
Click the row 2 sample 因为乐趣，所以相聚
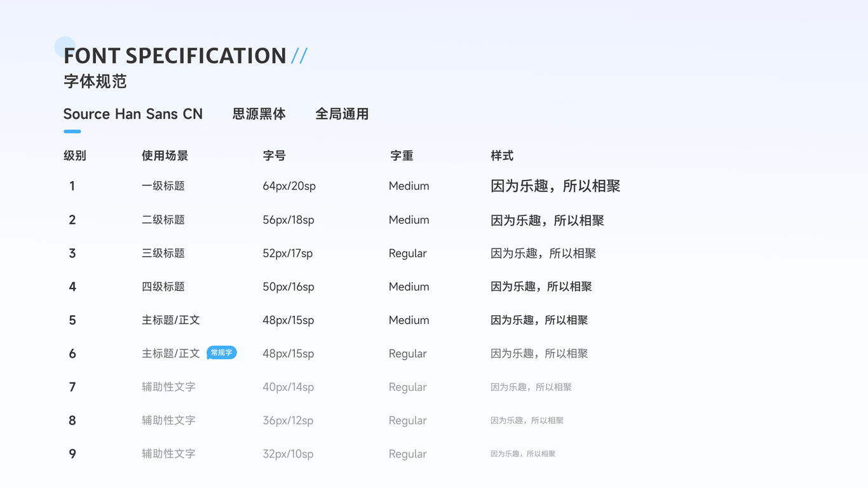click(x=547, y=220)
